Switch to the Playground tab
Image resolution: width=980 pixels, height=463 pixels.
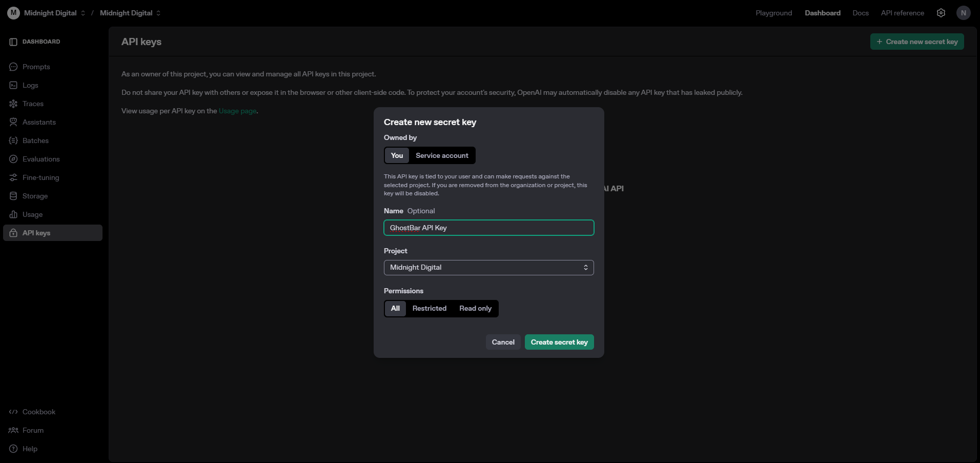click(x=773, y=13)
